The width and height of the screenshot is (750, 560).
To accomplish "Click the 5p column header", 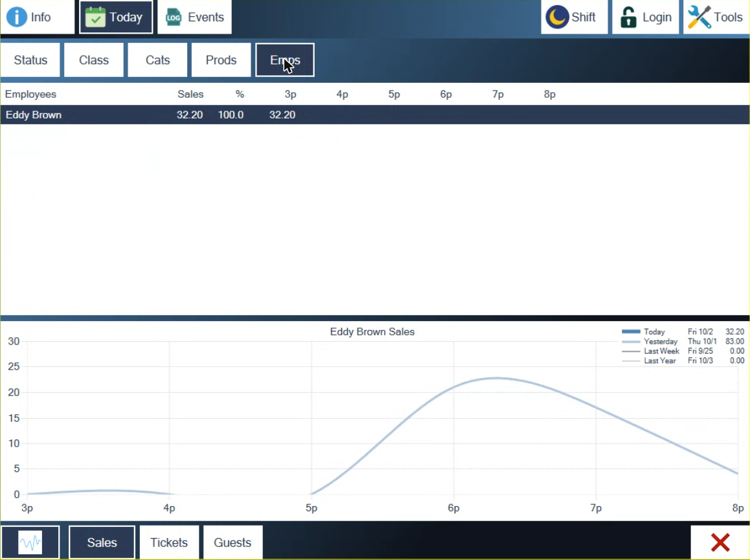I will click(x=394, y=95).
